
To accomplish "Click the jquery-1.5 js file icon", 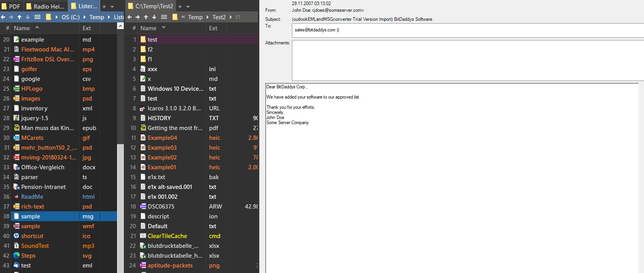I will 17,118.
